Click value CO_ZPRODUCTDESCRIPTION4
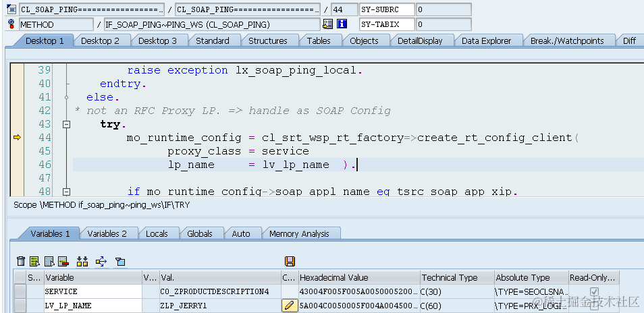Screen dimensions: 644x313 tap(220, 291)
